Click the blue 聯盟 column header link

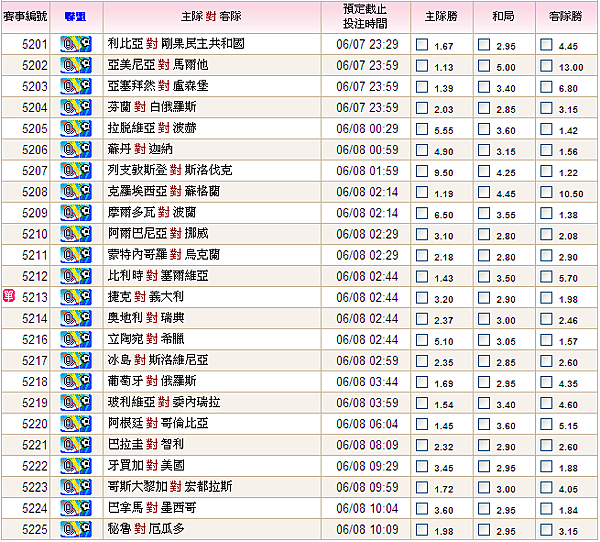tap(76, 17)
